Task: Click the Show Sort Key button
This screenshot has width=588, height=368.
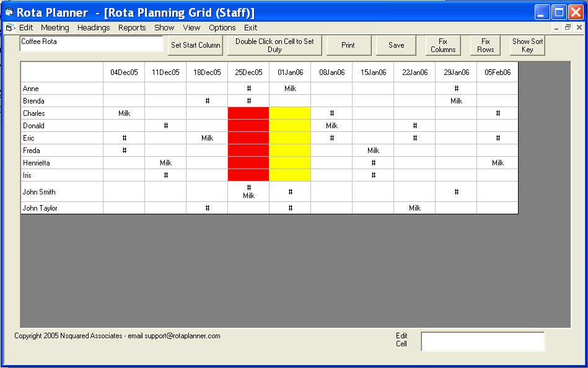Action: pyautogui.click(x=527, y=45)
